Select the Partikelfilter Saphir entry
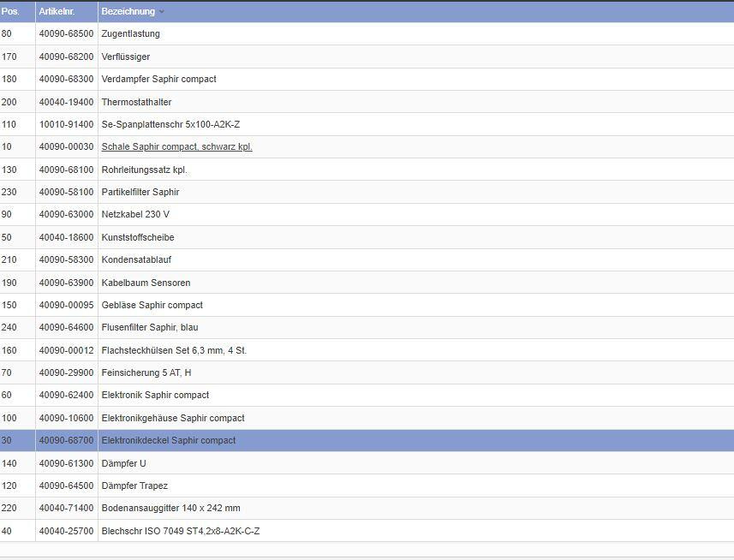The image size is (734, 560). pyautogui.click(x=140, y=193)
